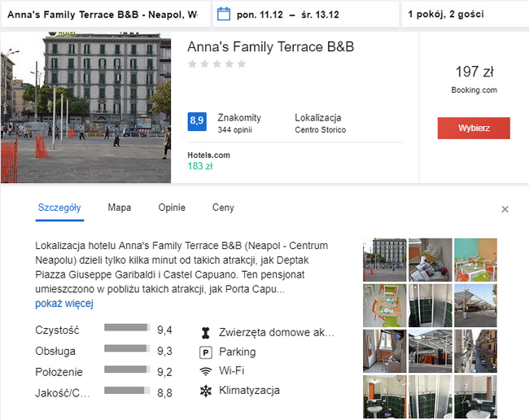Click the hotel search field
The width and height of the screenshot is (529, 420).
(105, 15)
